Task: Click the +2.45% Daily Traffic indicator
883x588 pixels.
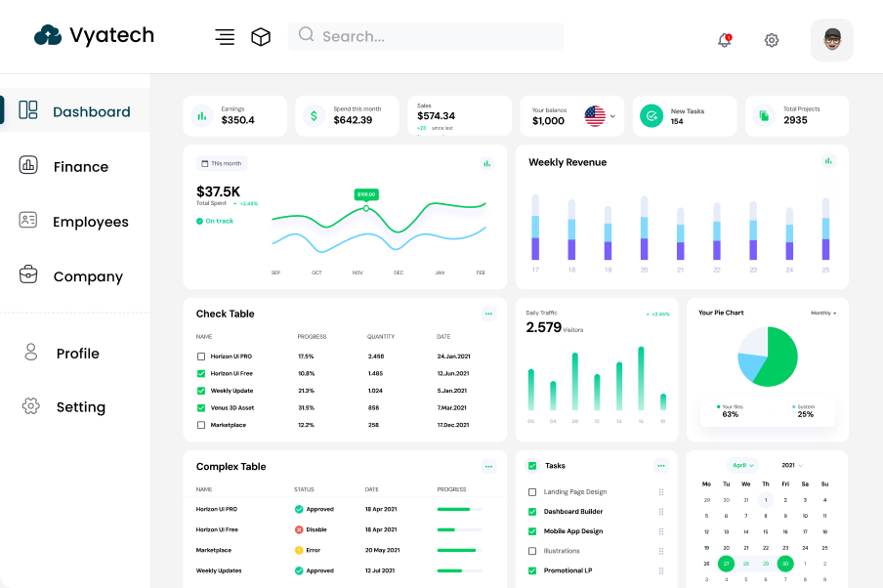Action: coord(657,315)
